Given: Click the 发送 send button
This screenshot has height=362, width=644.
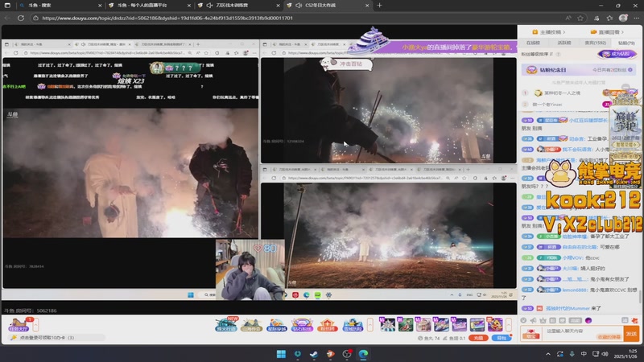Looking at the screenshot, I should pyautogui.click(x=632, y=334).
